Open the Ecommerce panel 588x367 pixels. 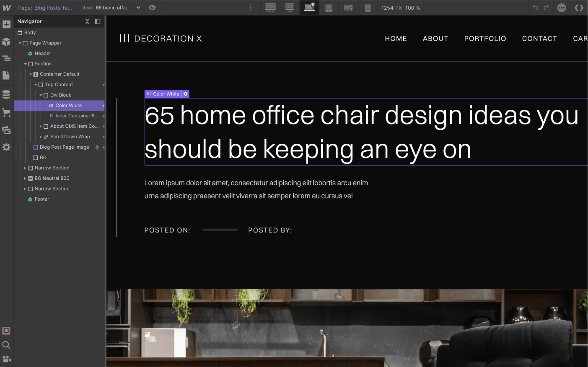coord(7,112)
